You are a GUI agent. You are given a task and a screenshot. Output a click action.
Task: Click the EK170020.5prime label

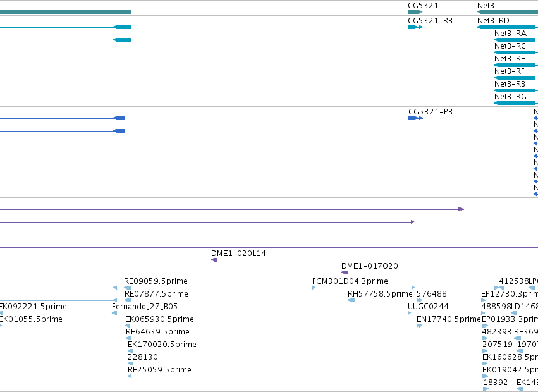162,345
